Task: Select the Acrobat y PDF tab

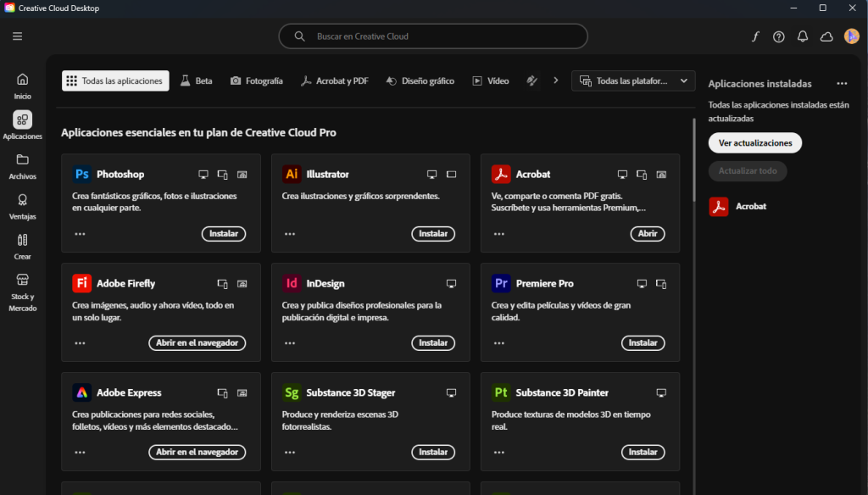Action: (334, 81)
